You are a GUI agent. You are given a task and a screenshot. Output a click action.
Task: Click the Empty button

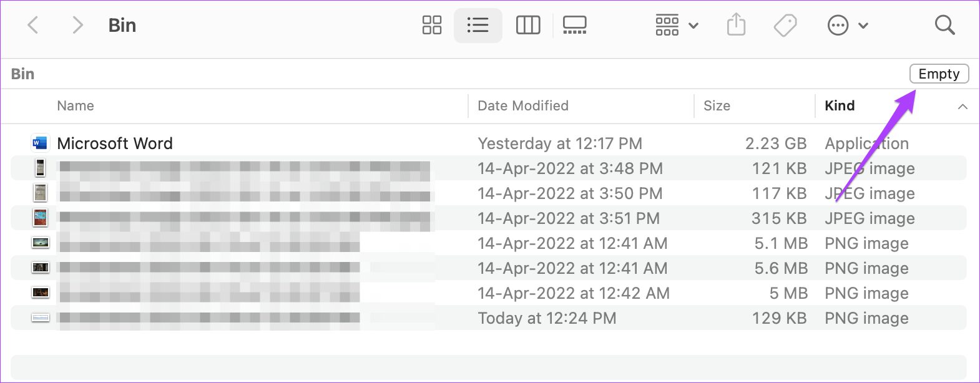click(939, 74)
